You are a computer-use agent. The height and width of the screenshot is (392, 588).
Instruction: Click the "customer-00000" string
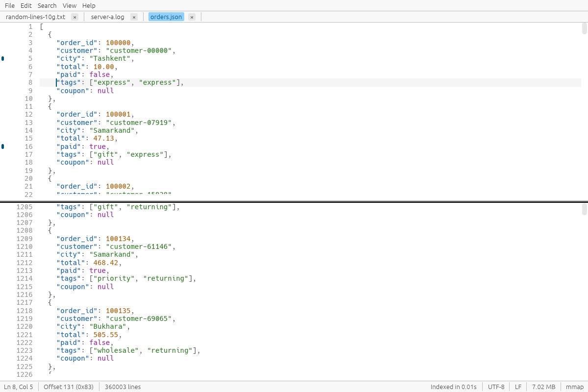139,50
